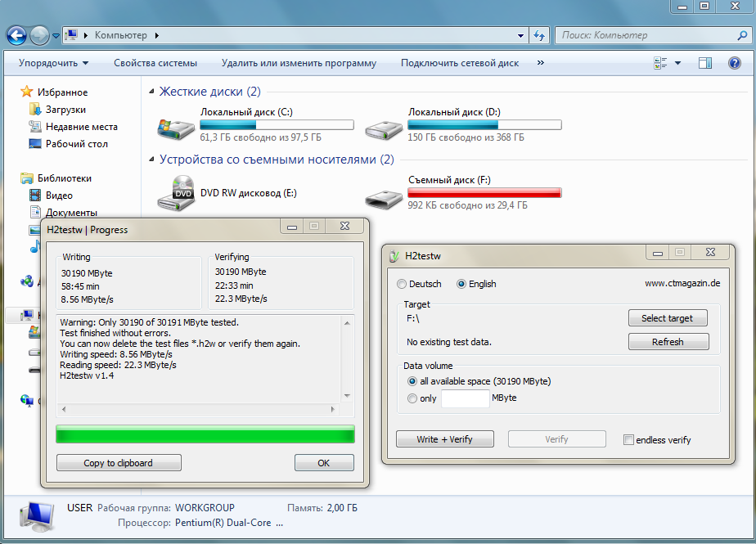
Task: Minimize the H2testw Progress window
Action: [292, 226]
